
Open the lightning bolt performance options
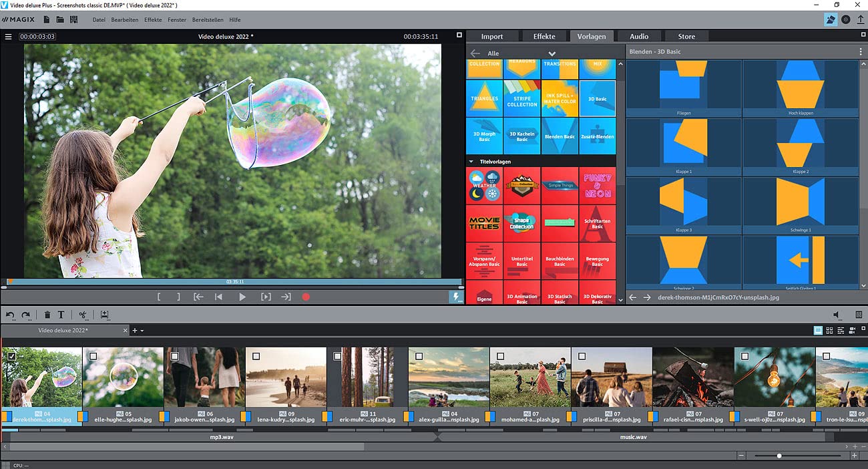click(x=456, y=297)
